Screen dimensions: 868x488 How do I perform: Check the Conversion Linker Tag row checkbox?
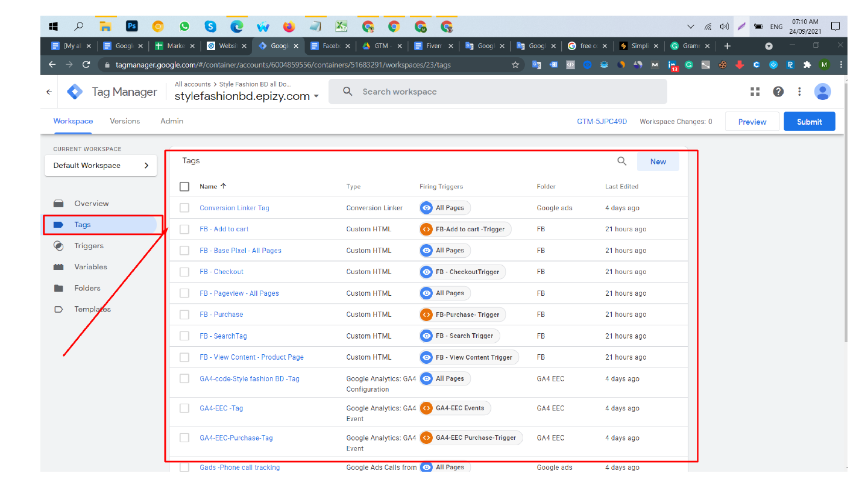click(184, 208)
